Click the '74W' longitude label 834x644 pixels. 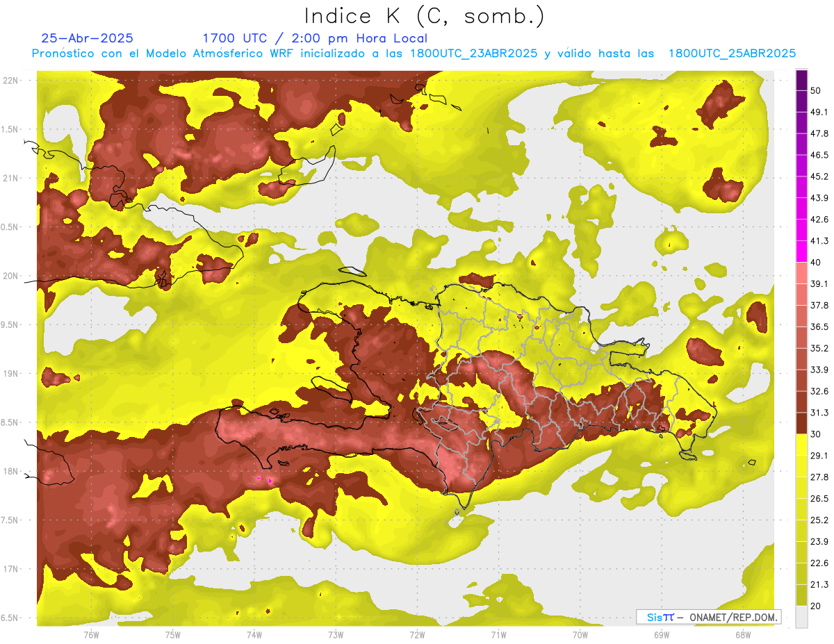point(254,635)
